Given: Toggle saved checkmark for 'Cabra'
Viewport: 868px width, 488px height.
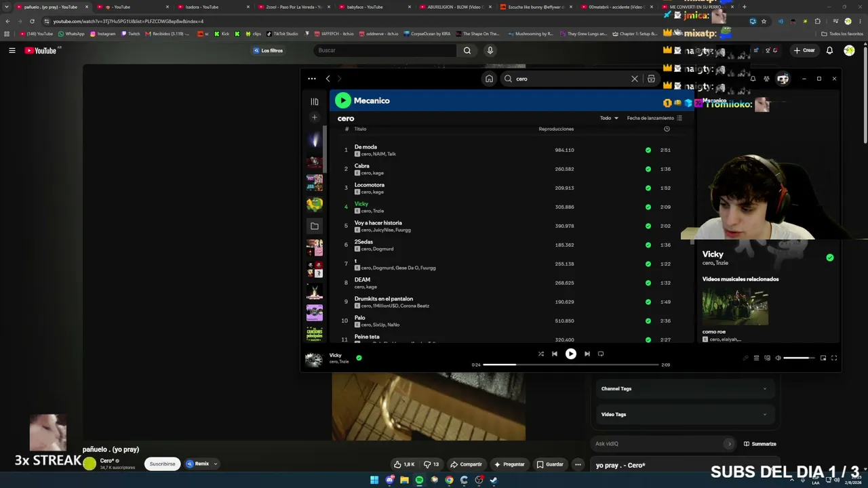Looking at the screenshot, I should (648, 169).
